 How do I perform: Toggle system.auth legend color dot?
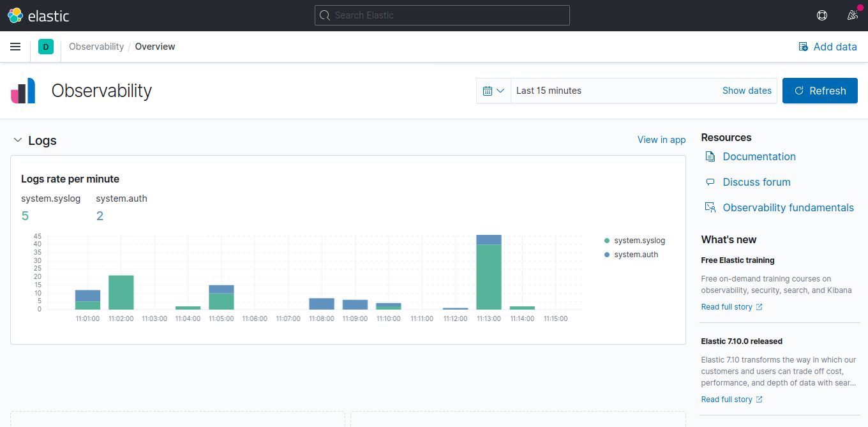(607, 255)
